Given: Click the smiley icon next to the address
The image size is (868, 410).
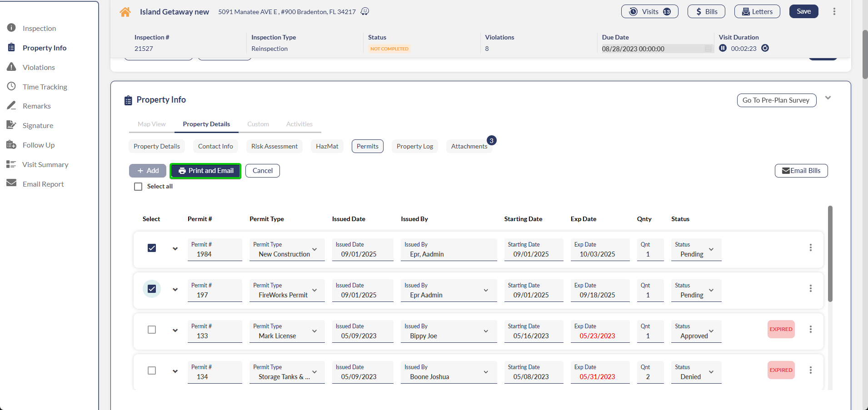Looking at the screenshot, I should (364, 11).
